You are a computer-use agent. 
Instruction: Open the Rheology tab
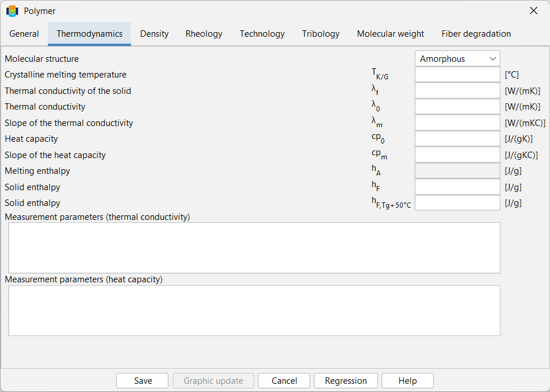point(204,34)
